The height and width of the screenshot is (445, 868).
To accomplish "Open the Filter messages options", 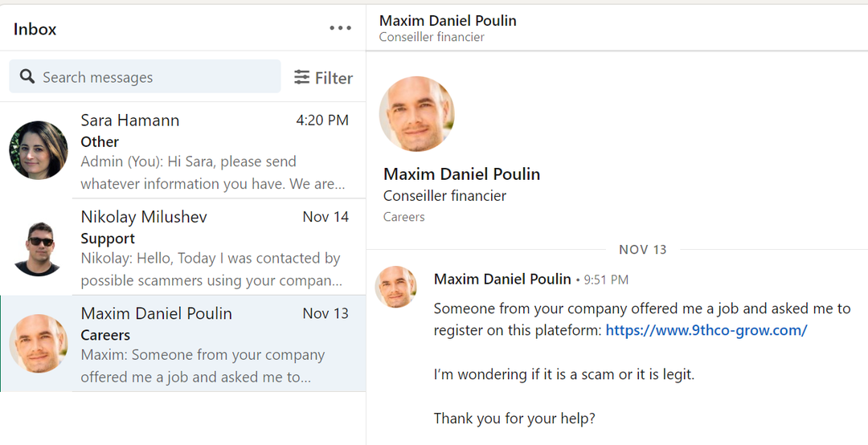I will point(323,77).
